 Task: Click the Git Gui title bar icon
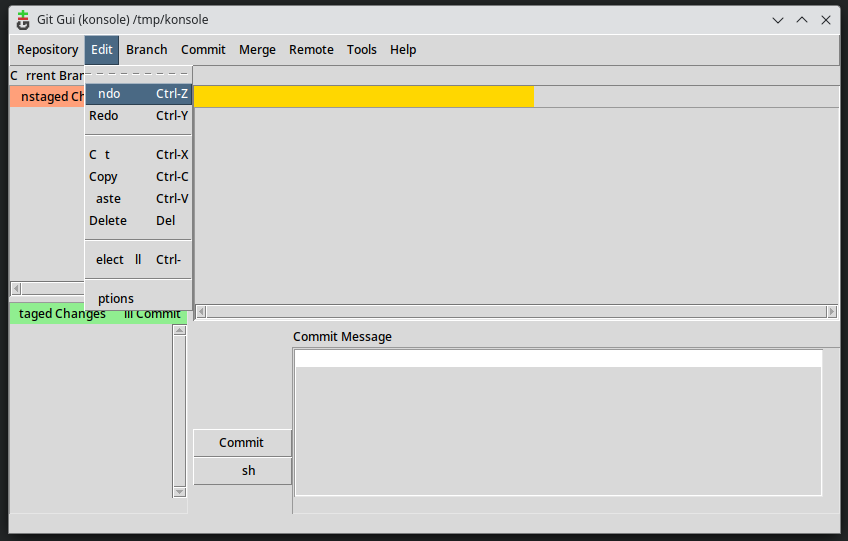pyautogui.click(x=23, y=19)
